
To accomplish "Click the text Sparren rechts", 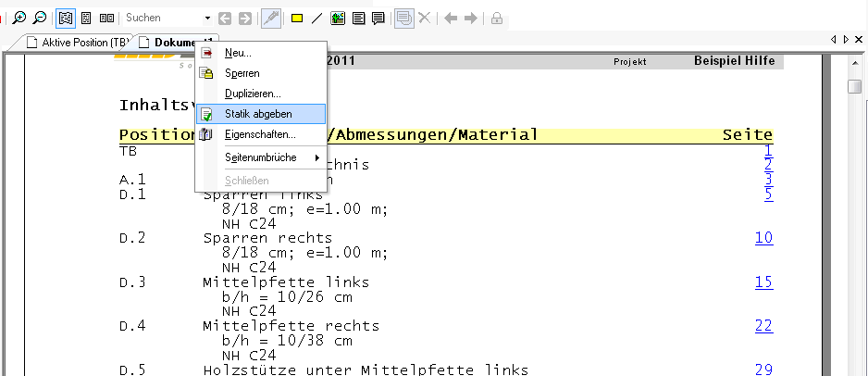I will [267, 238].
